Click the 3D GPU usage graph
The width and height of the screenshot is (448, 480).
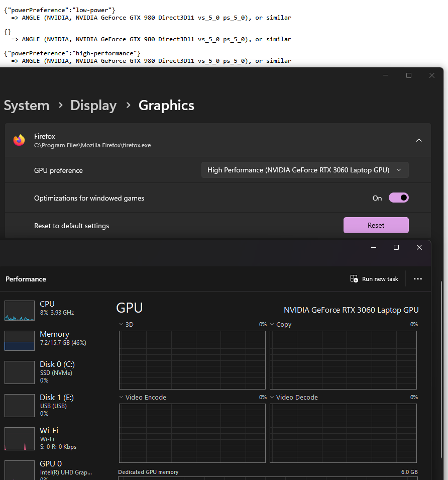pyautogui.click(x=192, y=360)
